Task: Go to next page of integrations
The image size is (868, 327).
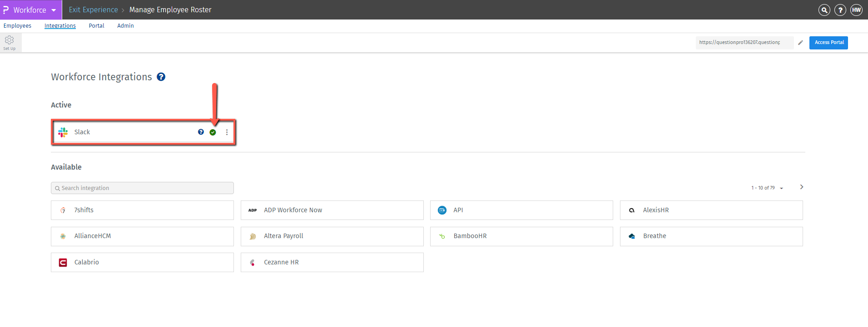Action: coord(802,187)
